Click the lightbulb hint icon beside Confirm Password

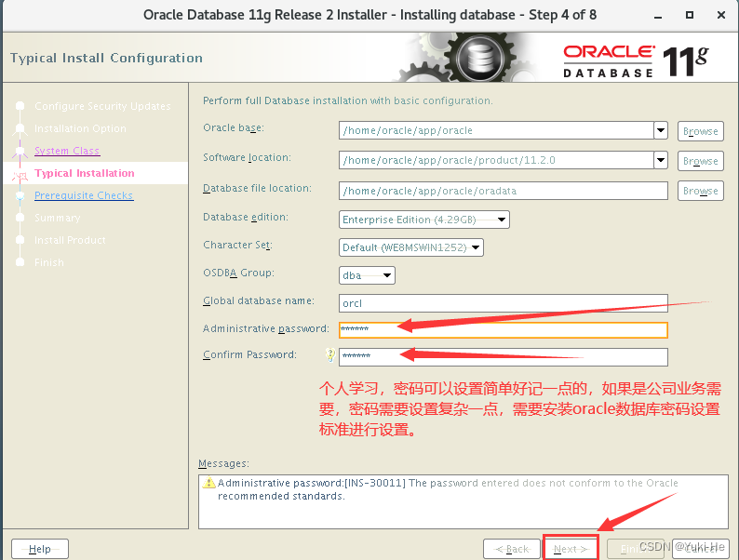tap(330, 354)
